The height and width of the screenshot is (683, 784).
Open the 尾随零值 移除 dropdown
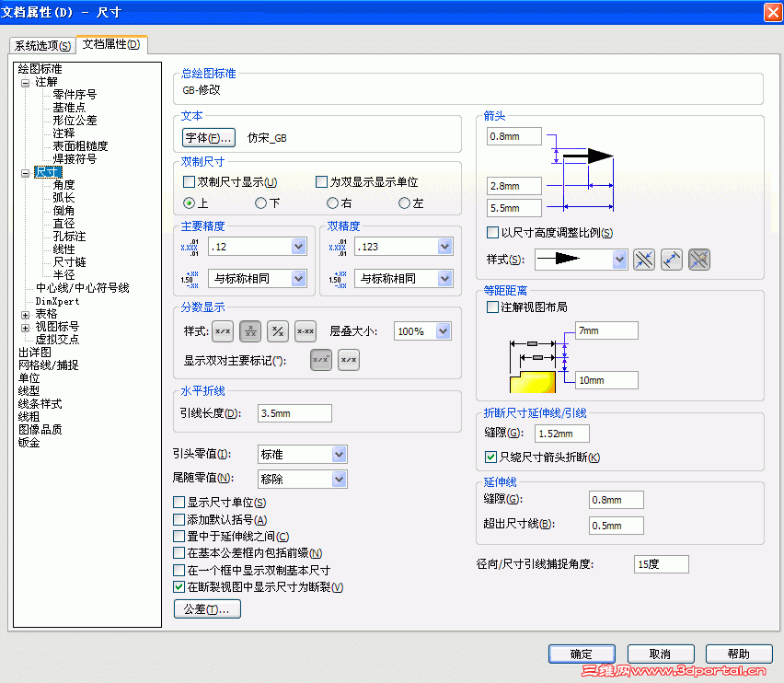click(339, 479)
